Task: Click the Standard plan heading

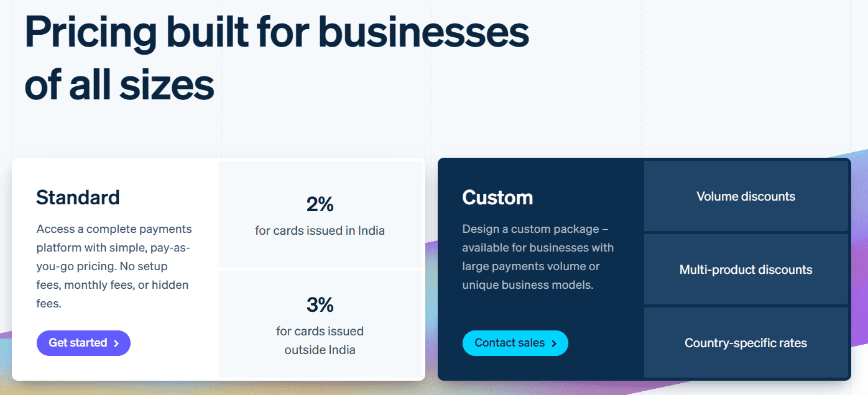Action: tap(78, 197)
